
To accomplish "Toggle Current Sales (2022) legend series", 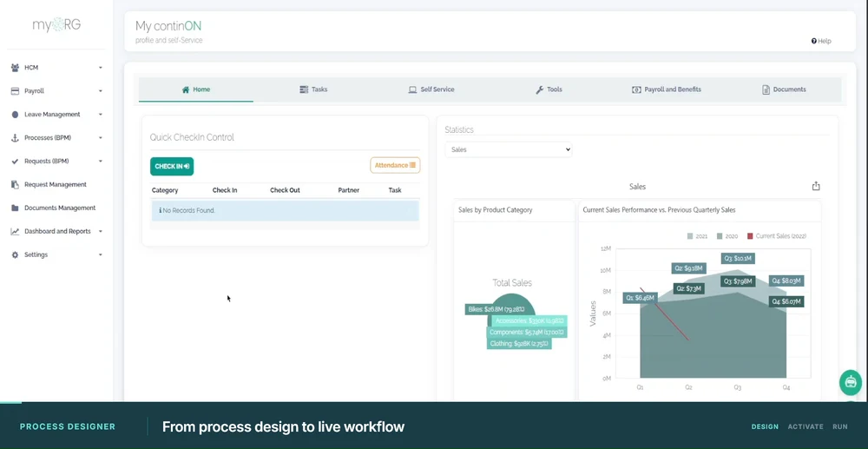I will pyautogui.click(x=777, y=236).
